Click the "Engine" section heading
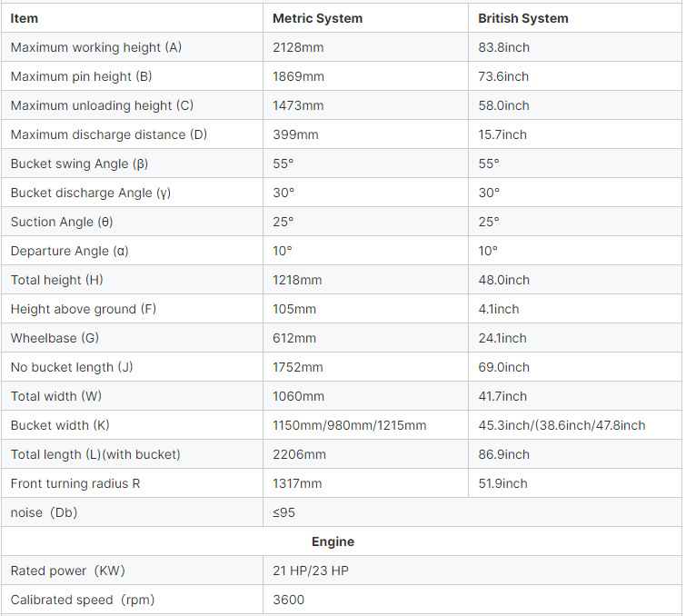Image resolution: width=686 pixels, height=616 pixels. [x=333, y=541]
